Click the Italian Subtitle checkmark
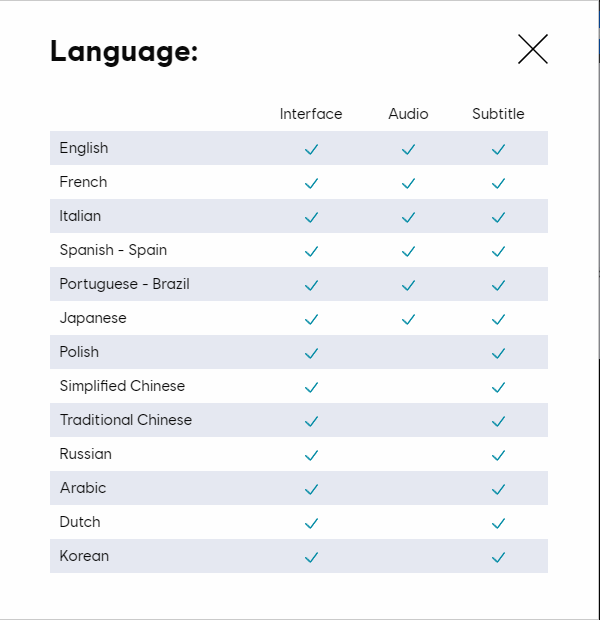 pyautogui.click(x=498, y=217)
